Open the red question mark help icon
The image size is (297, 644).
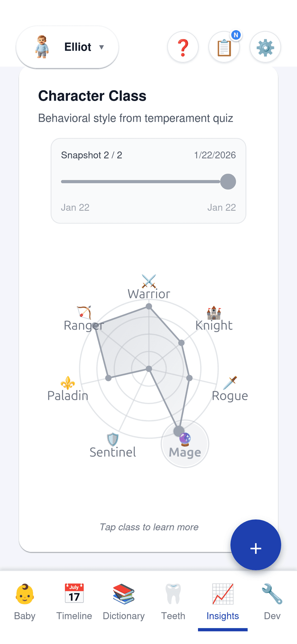tap(183, 47)
